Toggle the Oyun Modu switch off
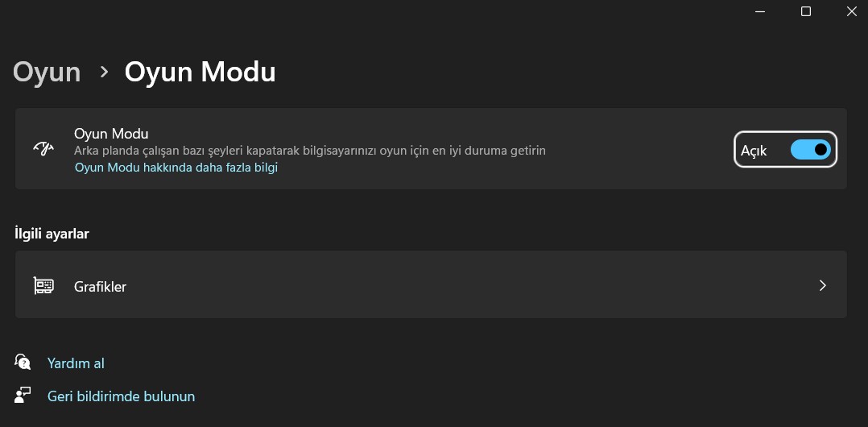868x427 pixels. pos(810,150)
